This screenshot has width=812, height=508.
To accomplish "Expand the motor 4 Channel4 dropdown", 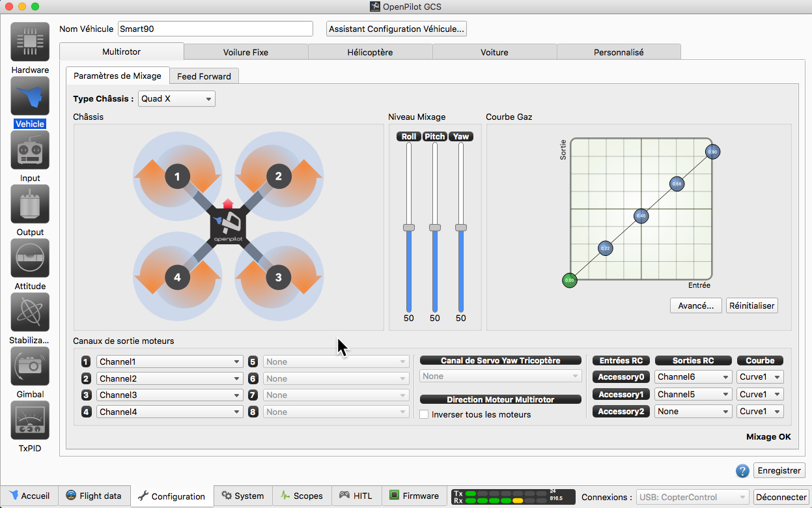I will point(169,412).
